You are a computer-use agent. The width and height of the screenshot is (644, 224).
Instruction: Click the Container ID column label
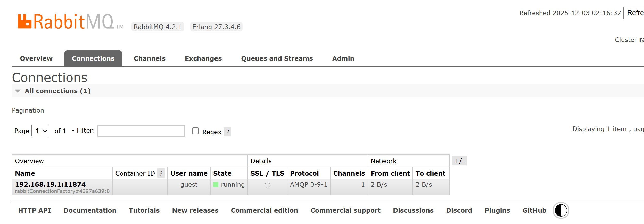pyautogui.click(x=135, y=173)
